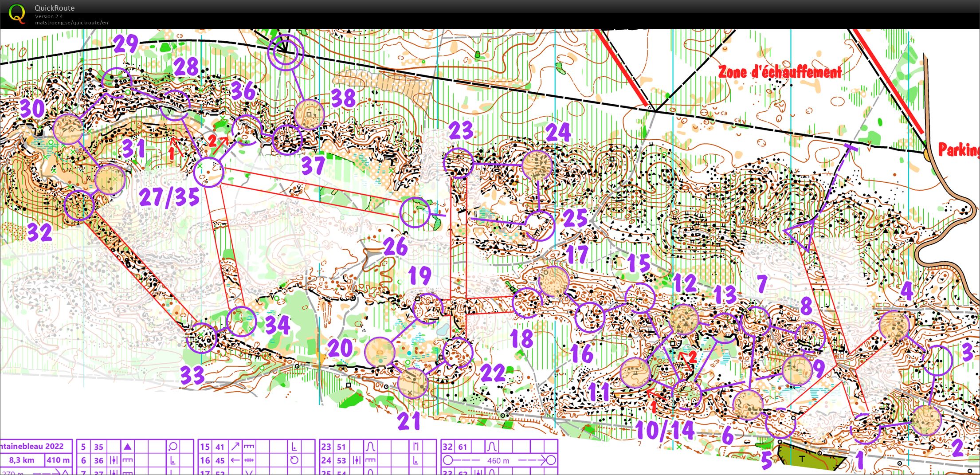Select the QuickRoute title text
980x475 pixels.
pos(55,8)
